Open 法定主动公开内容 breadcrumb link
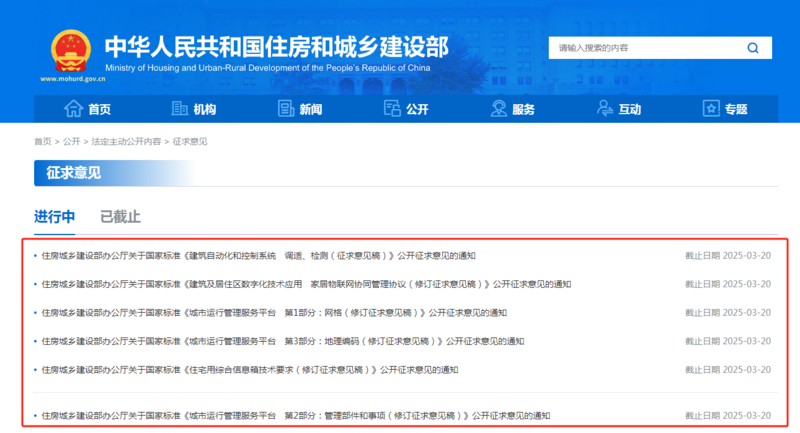This screenshot has width=800, height=433. pos(126,141)
